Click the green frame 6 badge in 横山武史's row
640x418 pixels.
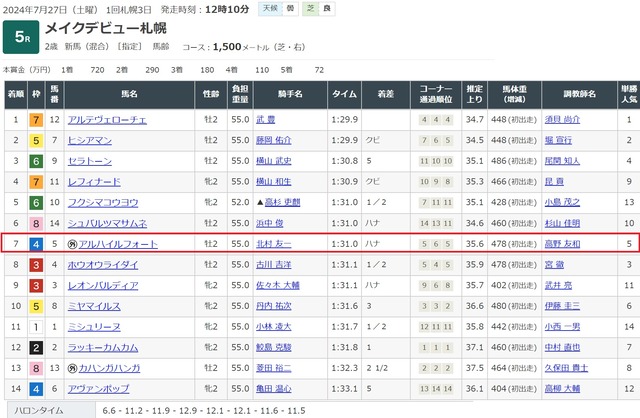pos(36,161)
